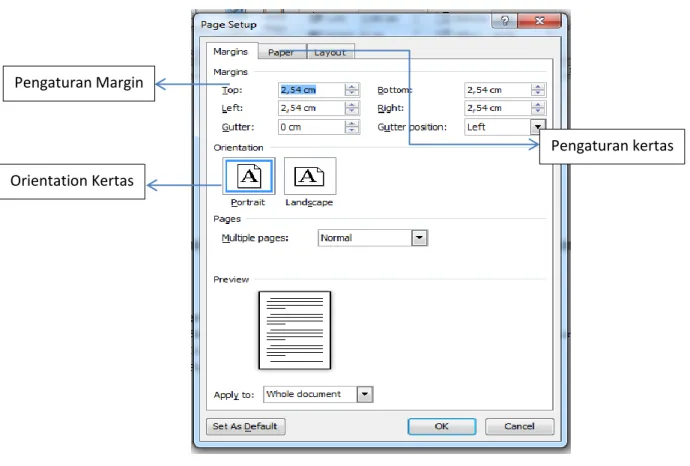
Task: Increase Left margin with spinner
Action: (x=352, y=105)
